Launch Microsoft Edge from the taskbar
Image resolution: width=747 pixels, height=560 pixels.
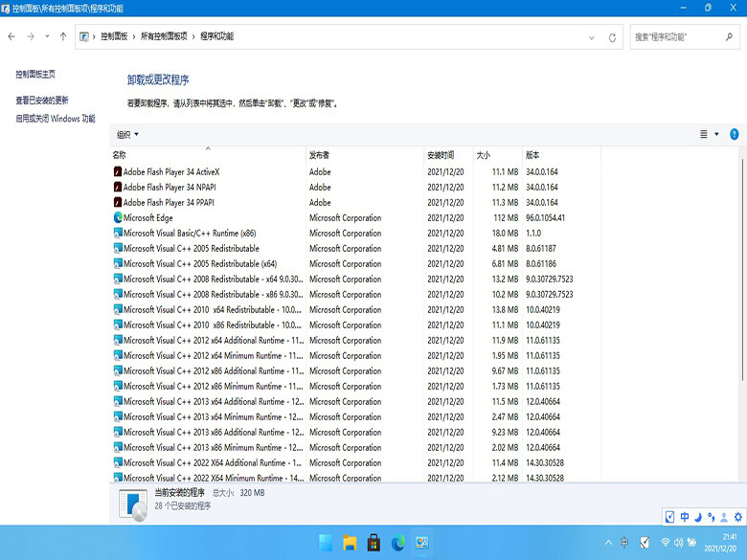pyautogui.click(x=397, y=543)
